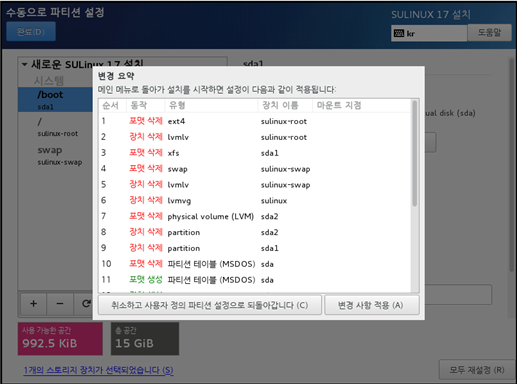This screenshot has height=388, width=517.
Task: Select the / sulinux-root partition entry
Action: [x=55, y=127]
